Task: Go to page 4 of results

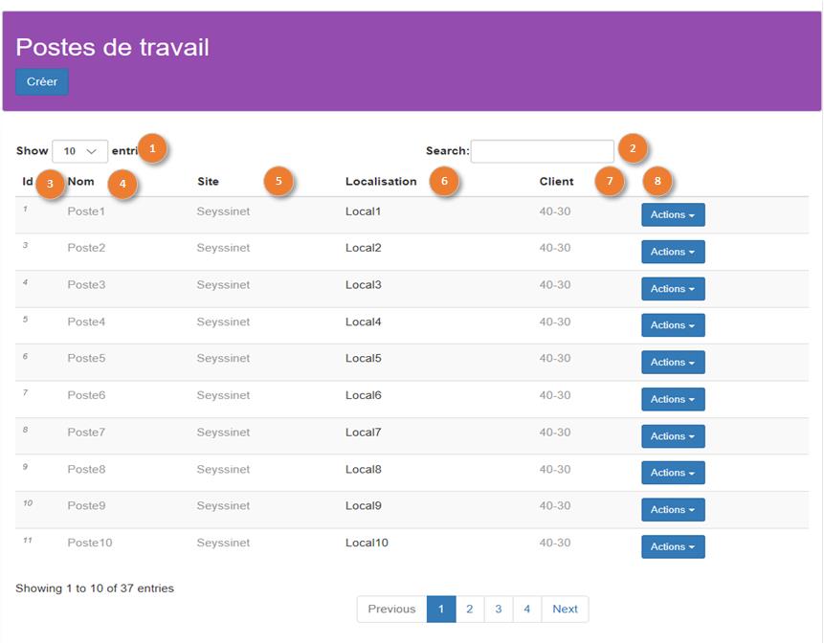Action: click(x=526, y=609)
